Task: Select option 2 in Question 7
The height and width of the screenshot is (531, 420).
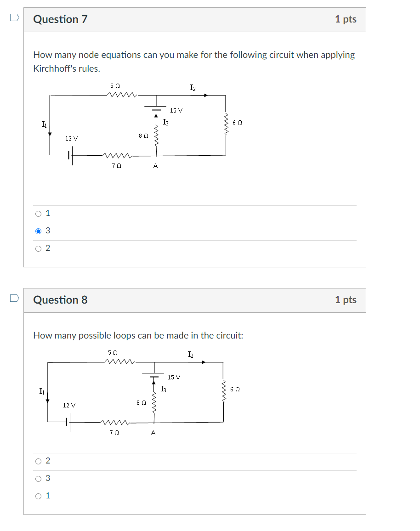Action: 38,248
